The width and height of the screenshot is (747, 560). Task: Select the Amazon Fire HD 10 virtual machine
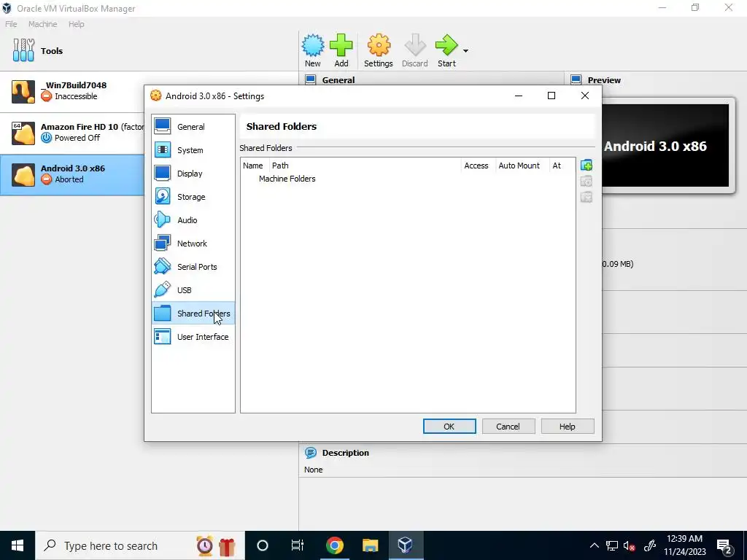coord(72,133)
